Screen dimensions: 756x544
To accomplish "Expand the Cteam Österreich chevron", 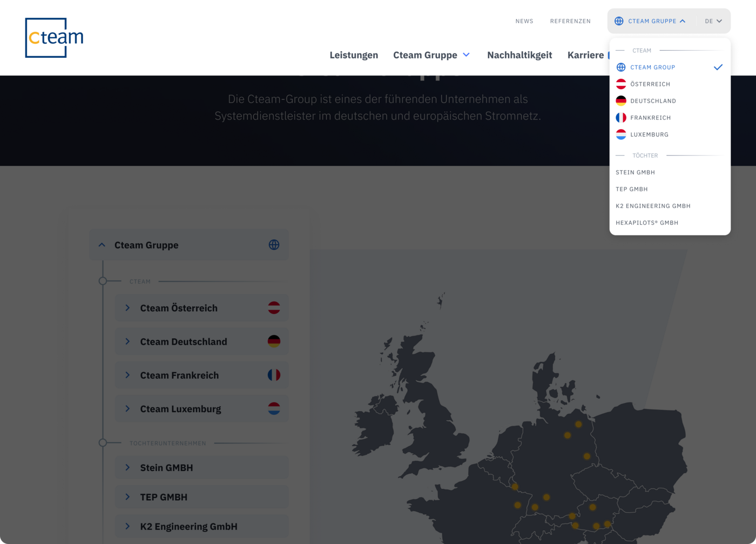I will point(127,308).
